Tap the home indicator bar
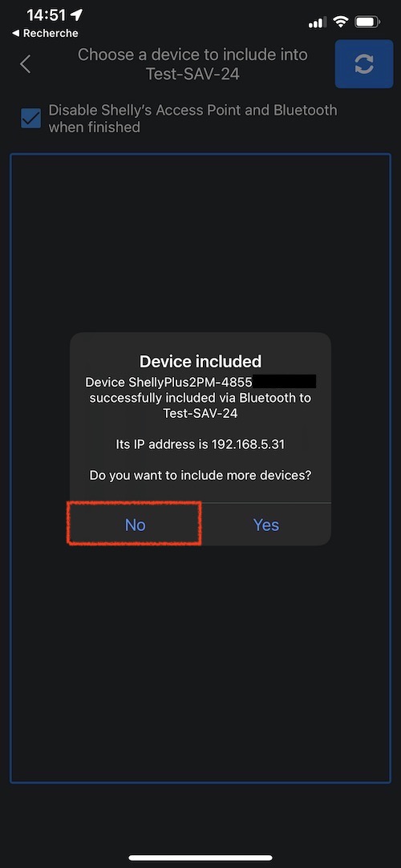This screenshot has height=868, width=401. coord(200,858)
